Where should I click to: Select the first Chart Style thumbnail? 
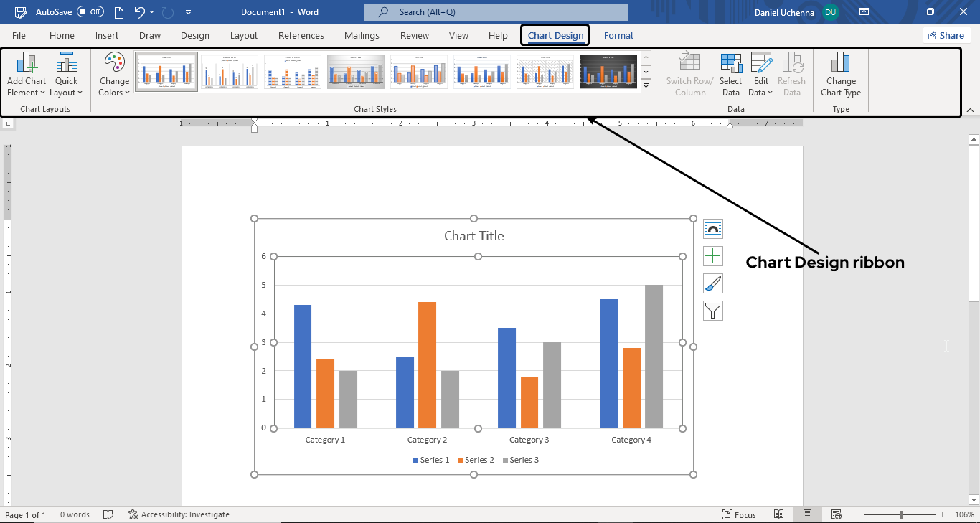[x=166, y=71]
